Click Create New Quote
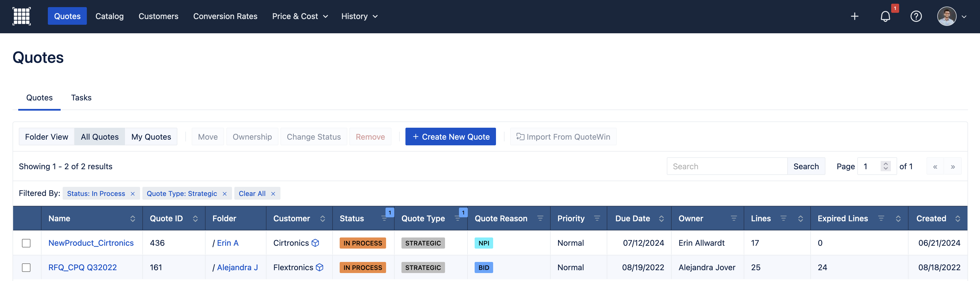The height and width of the screenshot is (281, 980). click(450, 137)
